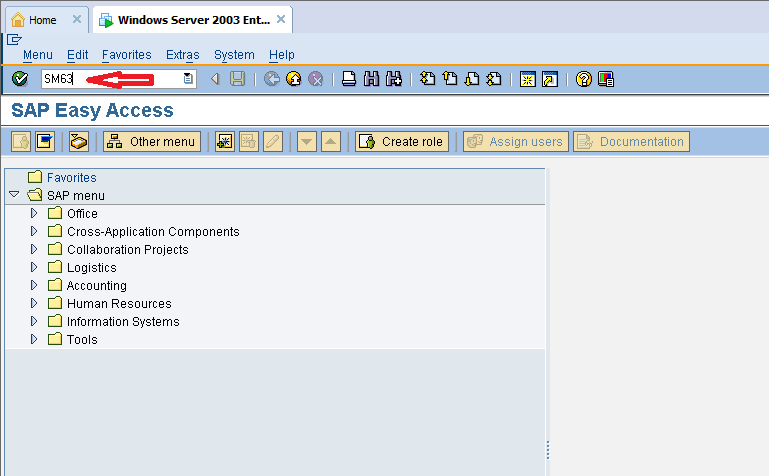Select the Accounting tree item label
Viewport: 769px width, 476px height.
(x=97, y=285)
